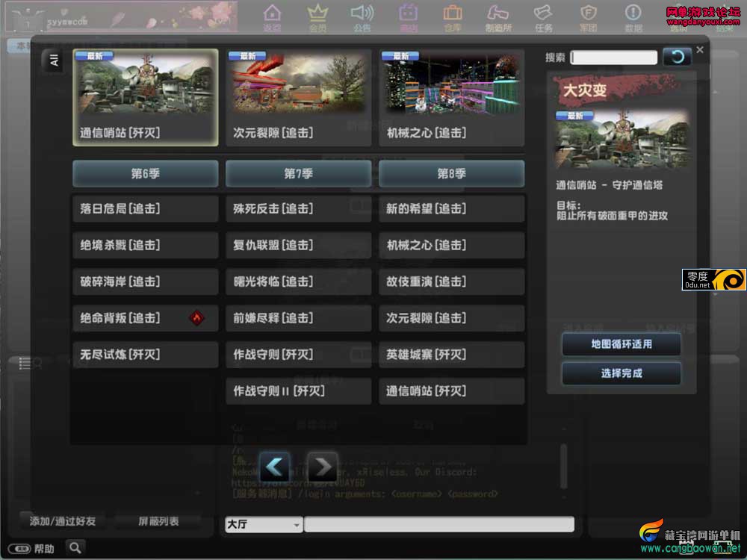Select the featured 机械之心[追击] map thumbnail

452,97
